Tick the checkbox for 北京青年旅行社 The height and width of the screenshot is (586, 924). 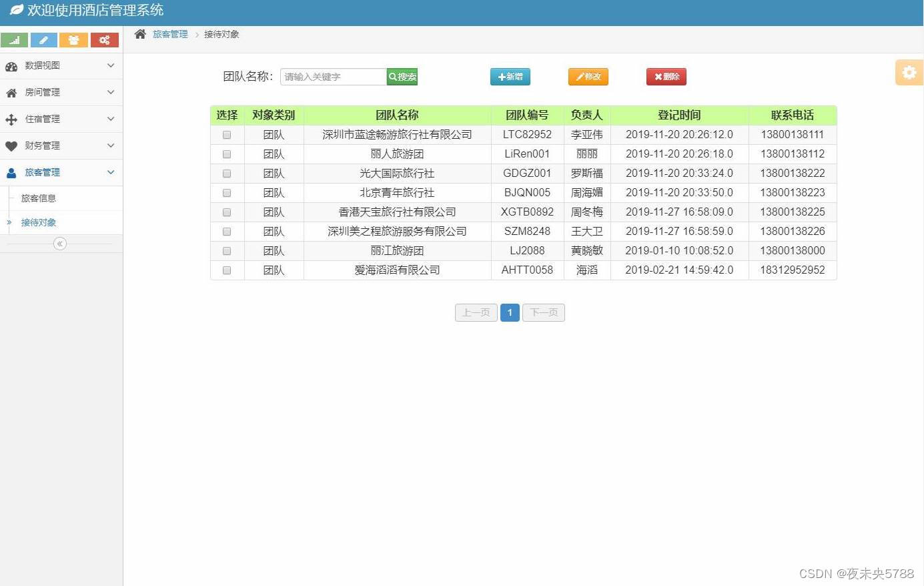click(x=227, y=193)
